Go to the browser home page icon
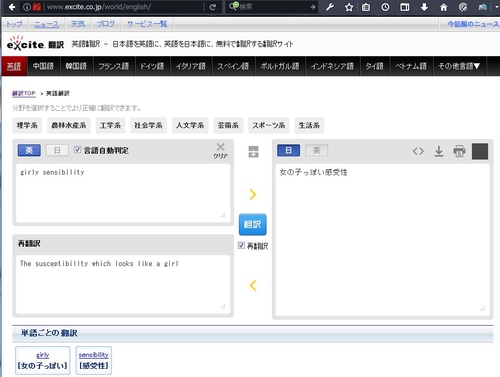 click(444, 7)
